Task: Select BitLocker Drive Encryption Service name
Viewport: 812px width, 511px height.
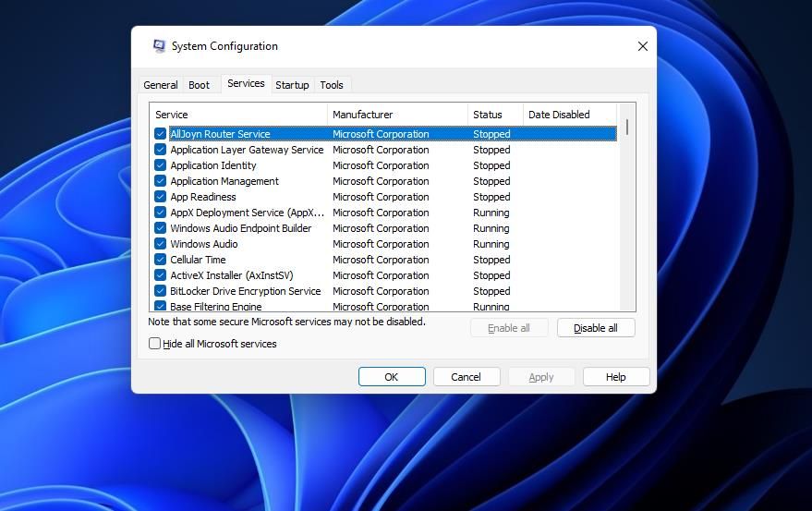Action: tap(246, 291)
